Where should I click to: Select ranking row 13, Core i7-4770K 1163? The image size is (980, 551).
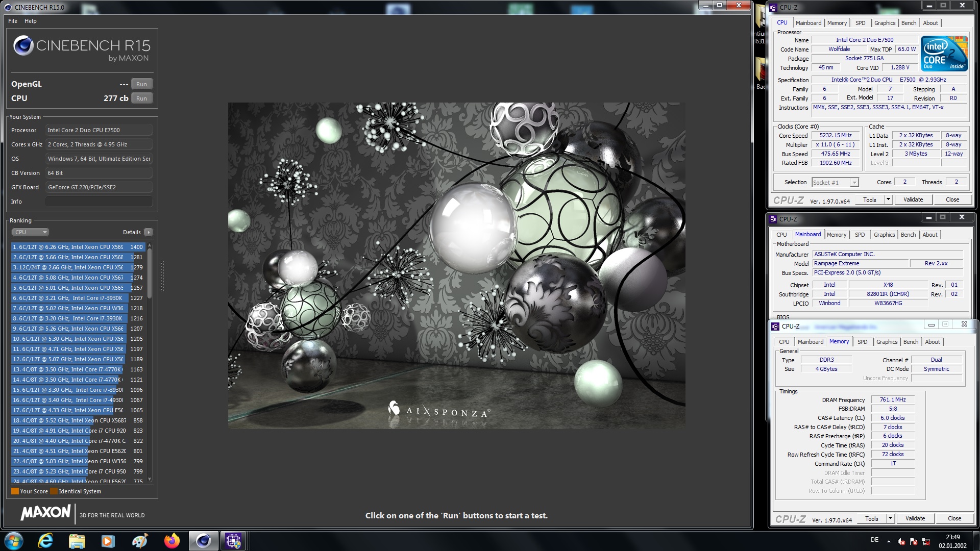(x=79, y=369)
